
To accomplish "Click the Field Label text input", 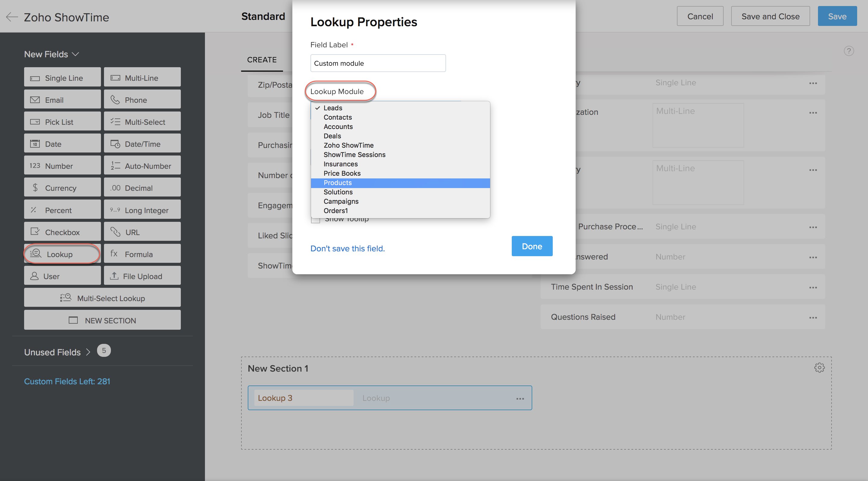I will (x=378, y=63).
